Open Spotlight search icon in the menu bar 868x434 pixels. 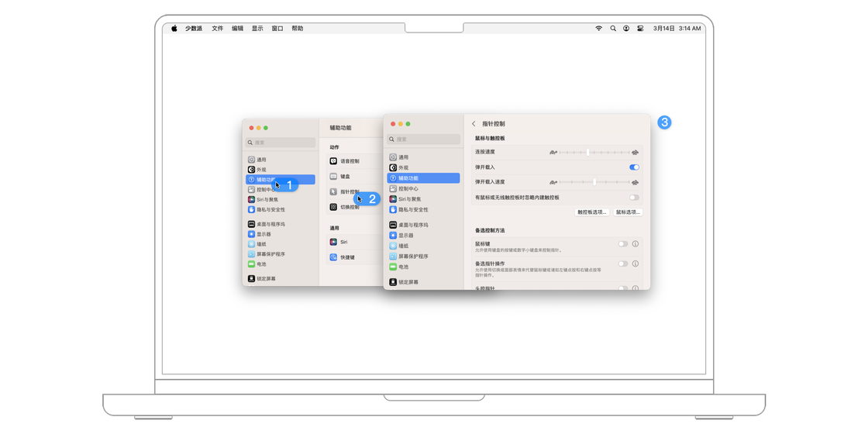[x=613, y=28]
